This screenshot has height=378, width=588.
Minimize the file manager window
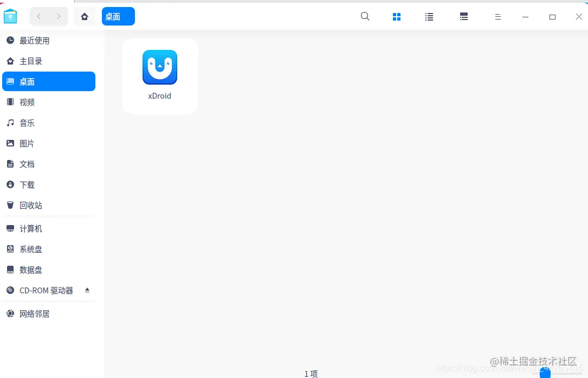(525, 17)
